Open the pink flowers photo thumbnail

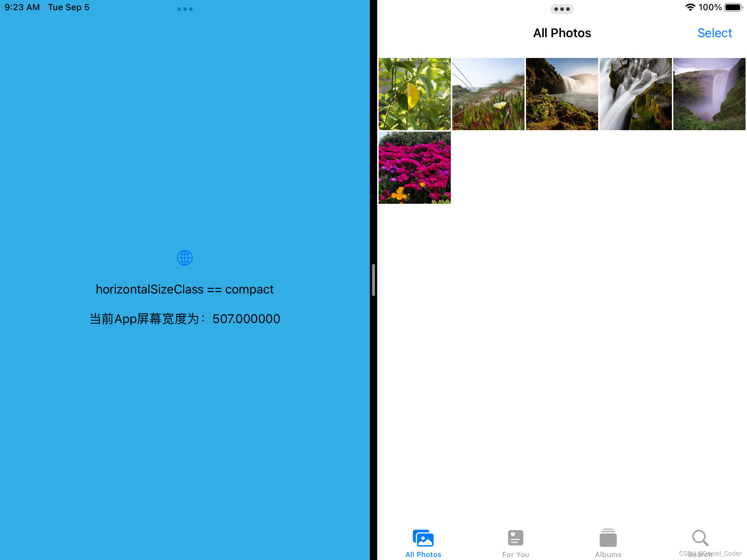414,168
